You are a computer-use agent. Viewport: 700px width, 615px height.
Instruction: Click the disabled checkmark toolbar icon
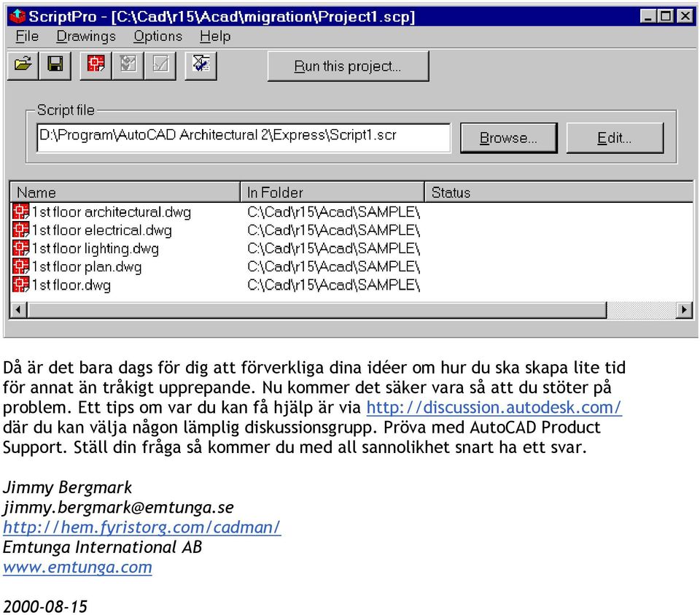click(160, 65)
